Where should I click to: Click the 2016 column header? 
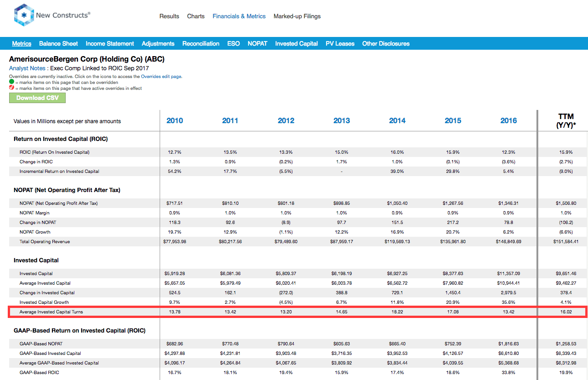pyautogui.click(x=509, y=120)
